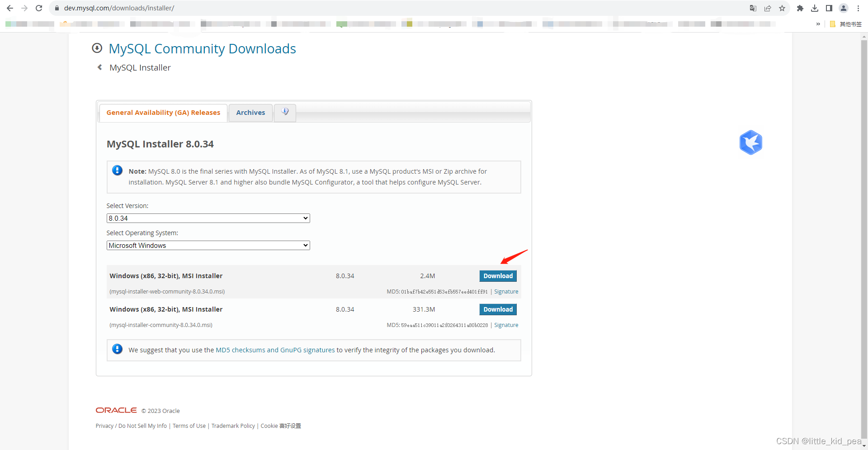Bookmark this page with star icon
The height and width of the screenshot is (450, 868).
coord(782,8)
